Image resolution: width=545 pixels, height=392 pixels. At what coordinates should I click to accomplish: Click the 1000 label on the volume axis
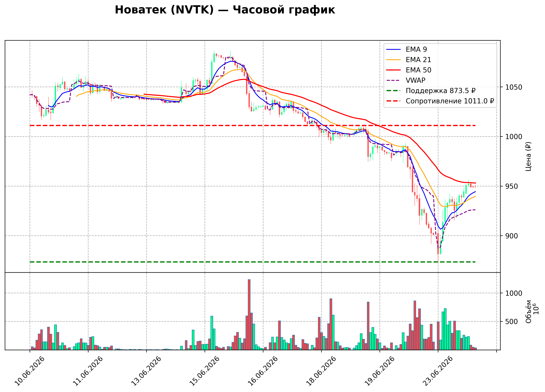[514, 293]
